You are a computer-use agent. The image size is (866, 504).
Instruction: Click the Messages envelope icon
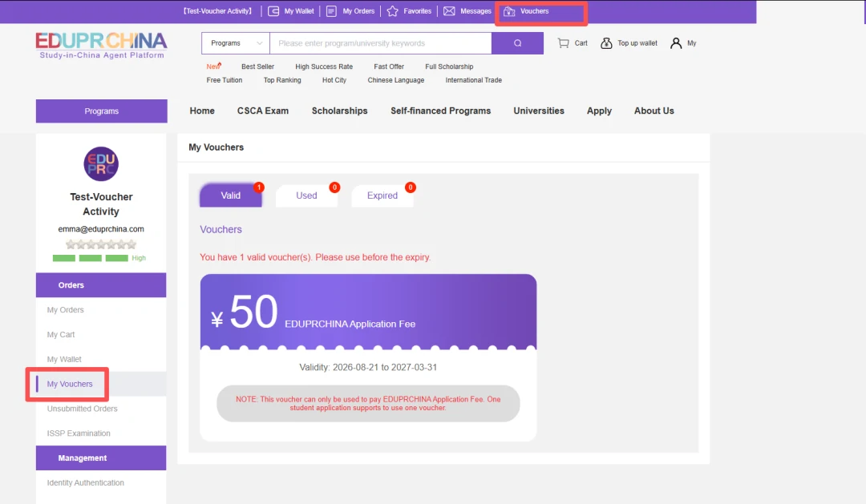(450, 11)
